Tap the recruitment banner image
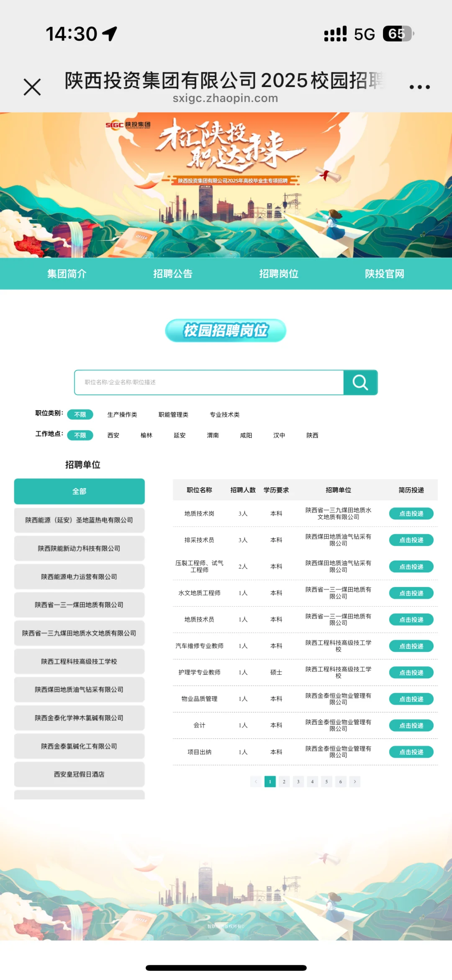 click(226, 185)
